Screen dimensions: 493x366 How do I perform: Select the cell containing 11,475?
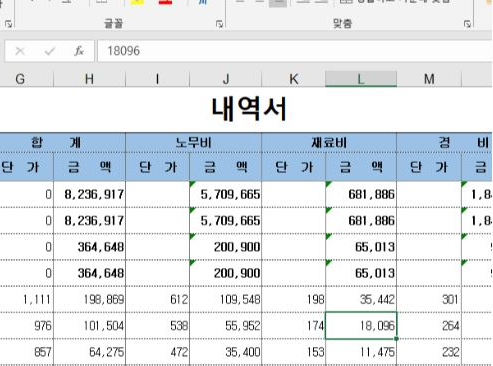pos(361,352)
